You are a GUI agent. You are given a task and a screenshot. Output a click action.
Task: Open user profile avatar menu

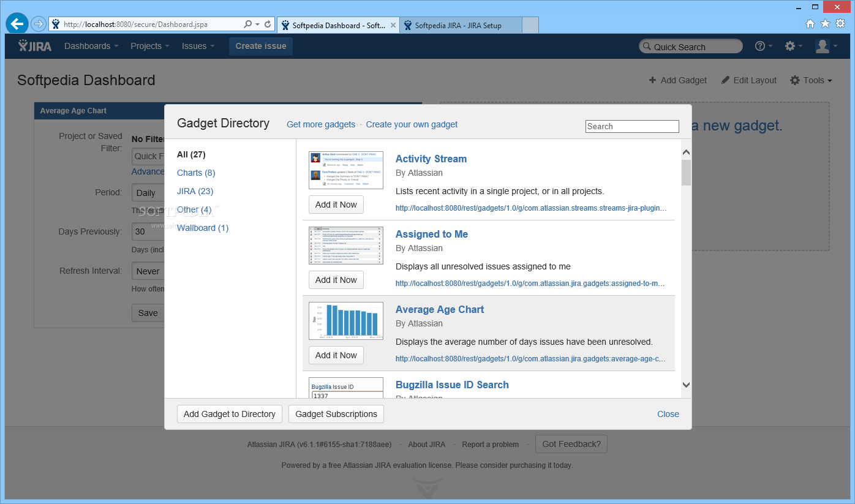(826, 46)
